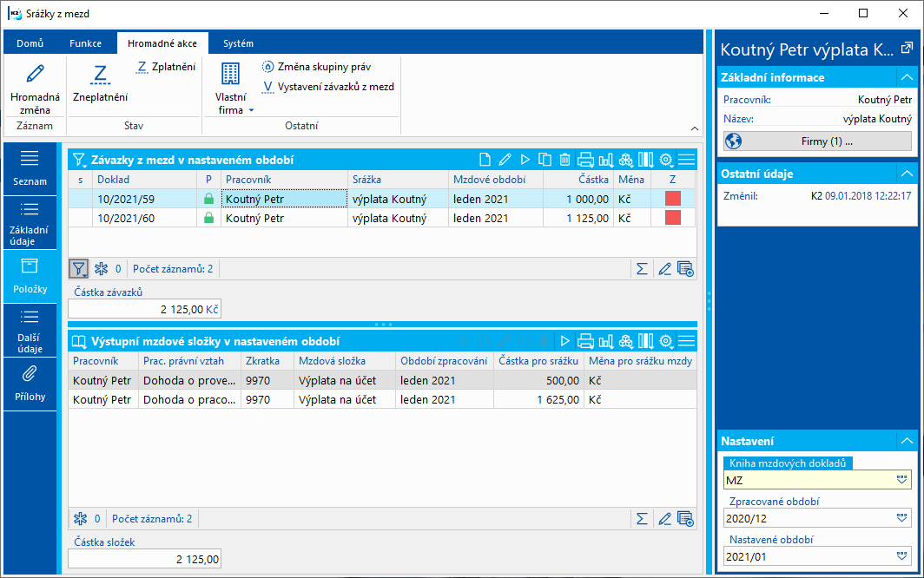Click Změna skupiny práv
The image size is (924, 578).
click(x=316, y=67)
